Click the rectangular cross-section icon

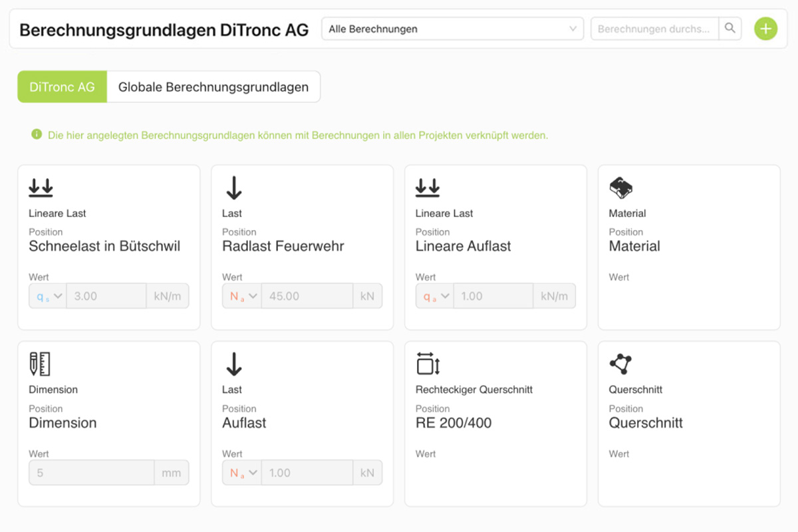428,364
